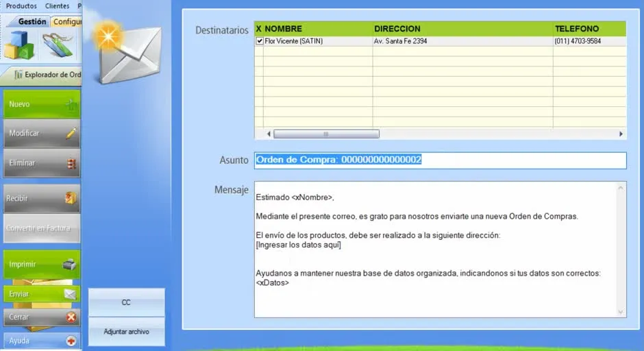Viewport: 644px width, 351px height.
Task: Click the recipients horizontal scrollbar thumb
Action: [327, 134]
